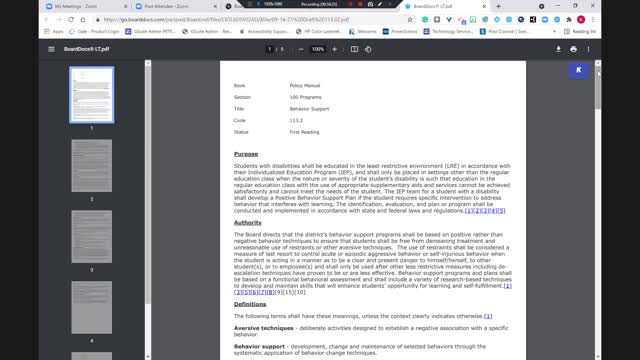
Task: Go to browser home page
Action: point(83,20)
